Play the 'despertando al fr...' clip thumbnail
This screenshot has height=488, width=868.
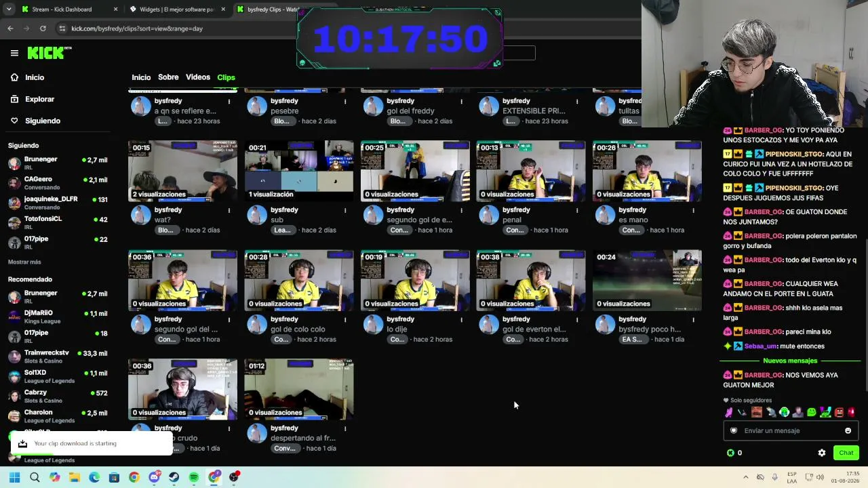299,389
